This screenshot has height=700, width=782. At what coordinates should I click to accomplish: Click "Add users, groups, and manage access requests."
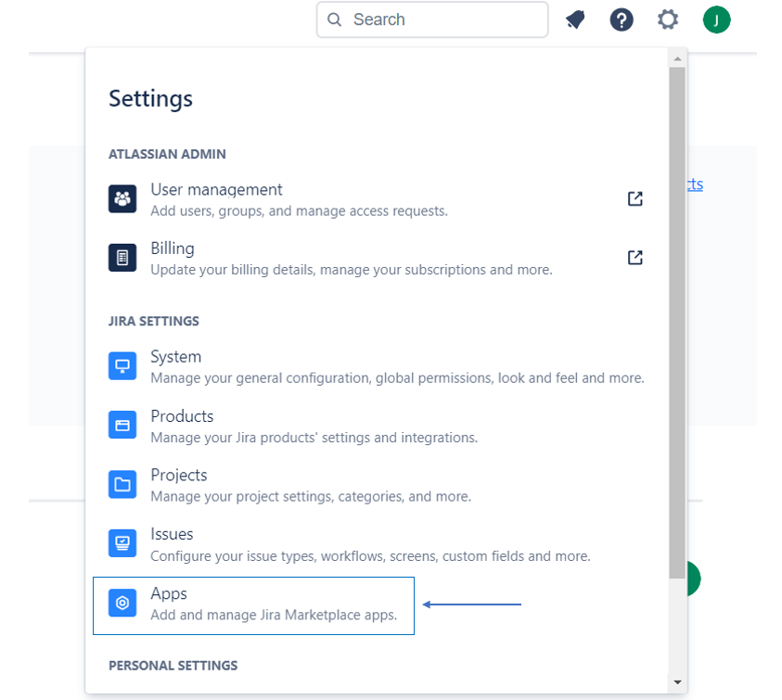pyautogui.click(x=300, y=210)
